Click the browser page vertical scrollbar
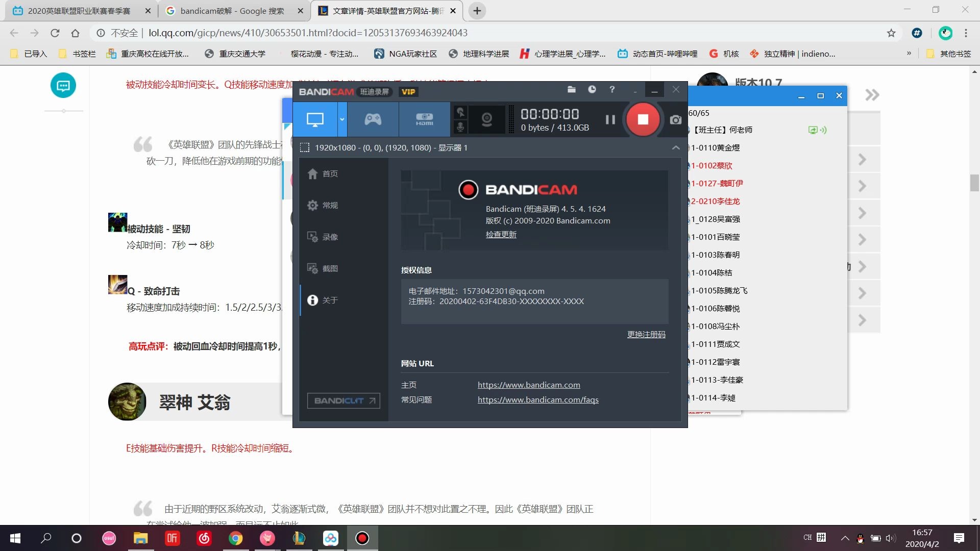 tap(975, 182)
